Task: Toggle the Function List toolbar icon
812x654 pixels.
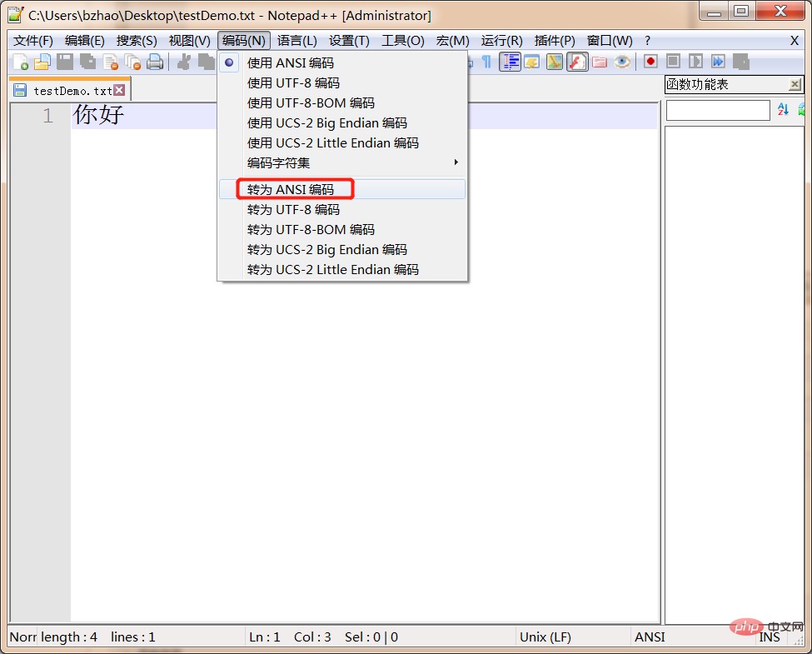Action: [x=577, y=62]
